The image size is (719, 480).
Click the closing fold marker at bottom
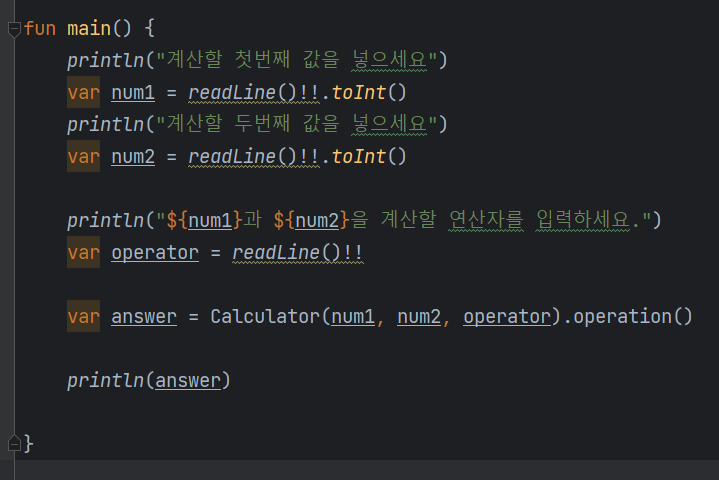(14, 443)
